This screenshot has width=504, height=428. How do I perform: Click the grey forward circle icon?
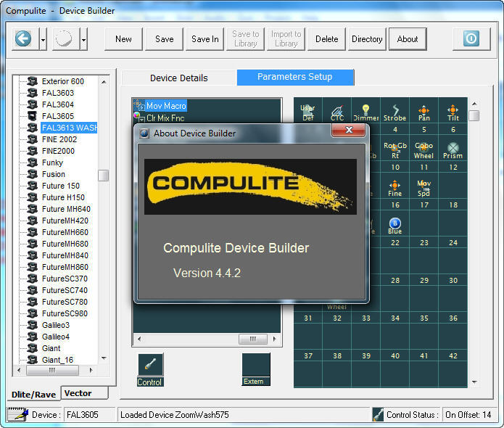coord(64,39)
